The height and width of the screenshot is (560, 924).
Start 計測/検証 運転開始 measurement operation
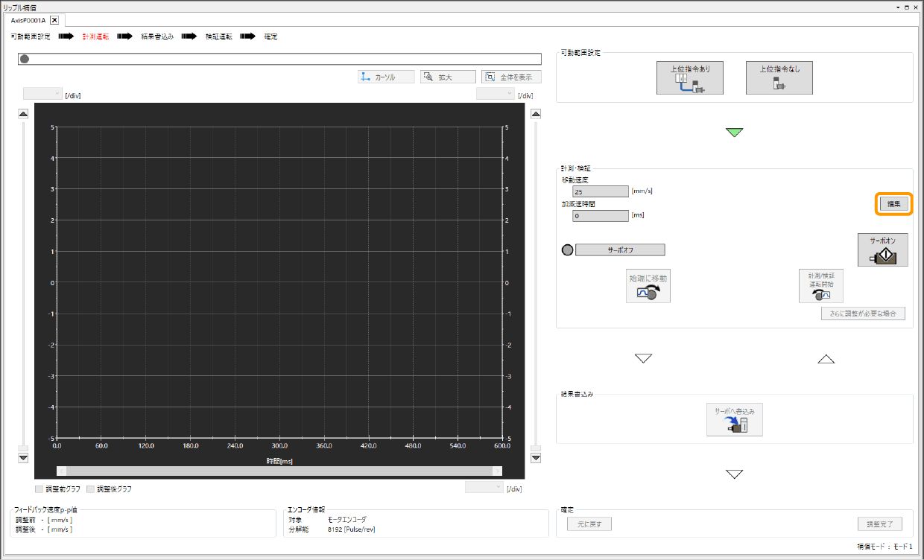(x=820, y=286)
